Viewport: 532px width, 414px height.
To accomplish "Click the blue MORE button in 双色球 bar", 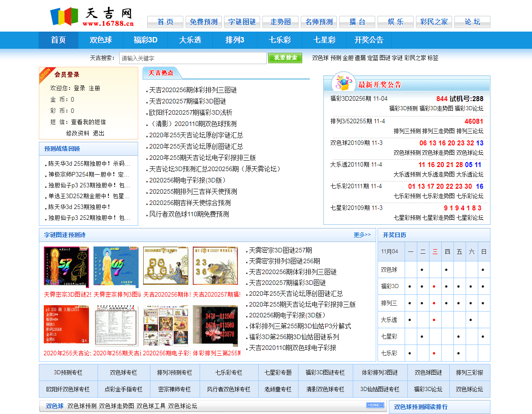I will coord(375,405).
